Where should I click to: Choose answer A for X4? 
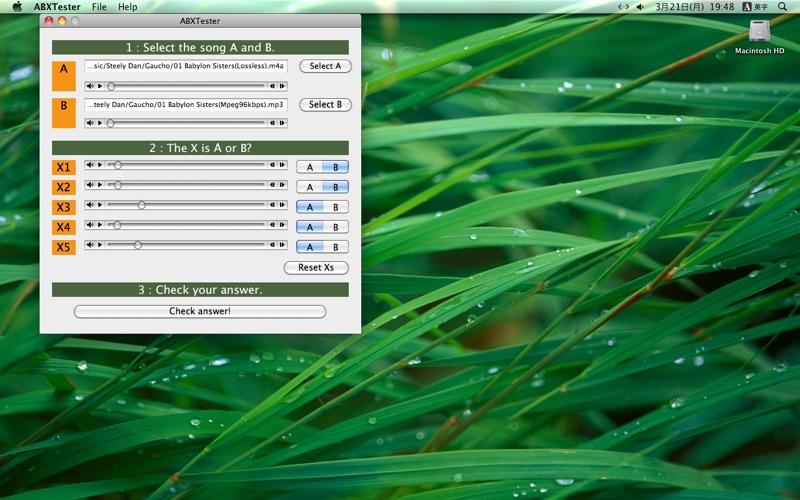point(310,227)
